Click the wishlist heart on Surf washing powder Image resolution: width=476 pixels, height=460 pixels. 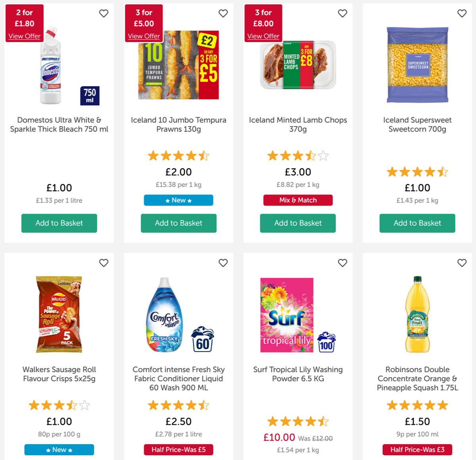[x=342, y=263]
